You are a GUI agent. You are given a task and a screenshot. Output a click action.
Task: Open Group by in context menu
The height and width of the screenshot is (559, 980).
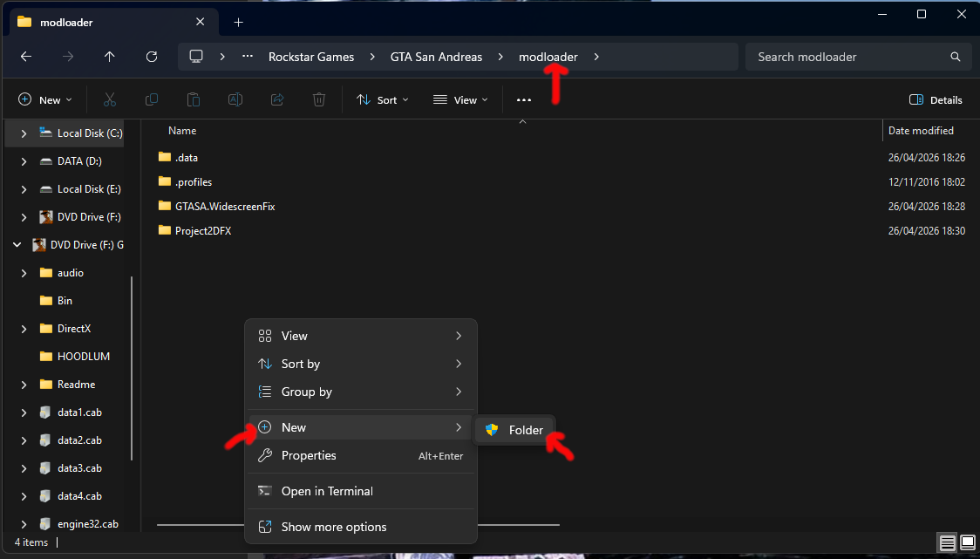[x=361, y=392]
